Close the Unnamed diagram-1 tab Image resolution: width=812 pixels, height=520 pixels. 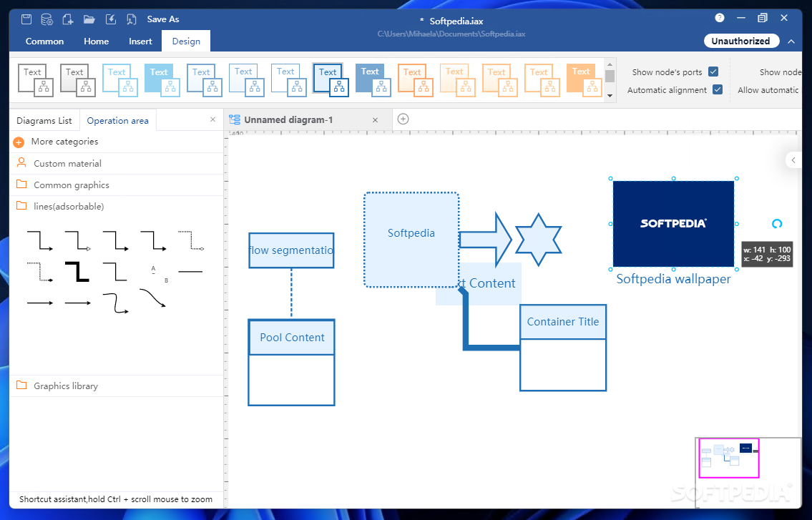[375, 119]
